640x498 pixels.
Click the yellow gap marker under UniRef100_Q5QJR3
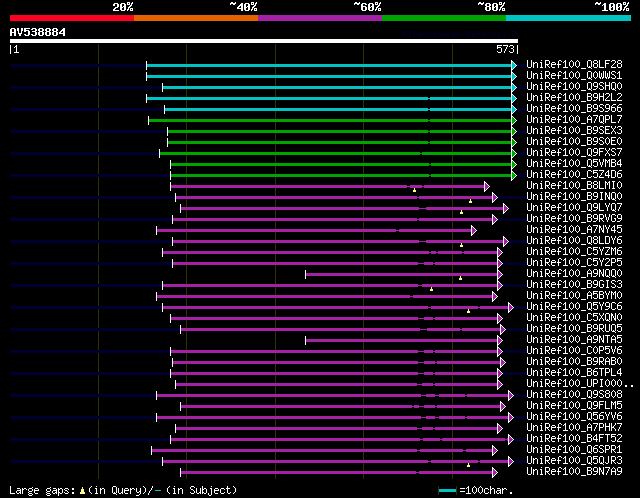pyautogui.click(x=469, y=465)
